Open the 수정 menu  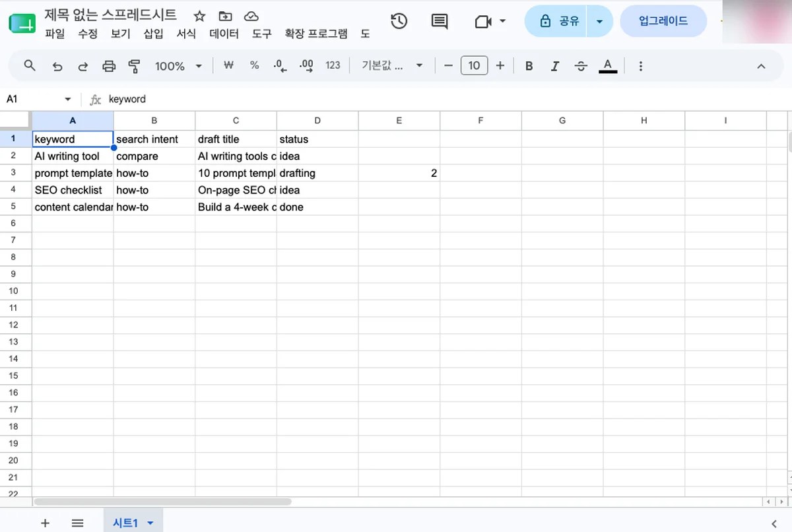point(88,34)
